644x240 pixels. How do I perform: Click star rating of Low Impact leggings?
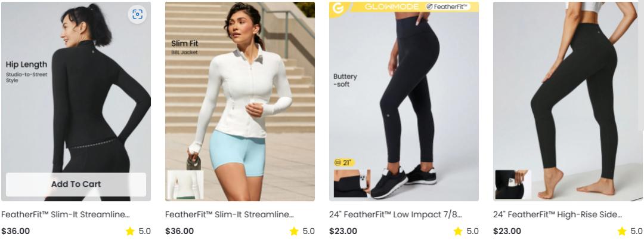click(466, 232)
